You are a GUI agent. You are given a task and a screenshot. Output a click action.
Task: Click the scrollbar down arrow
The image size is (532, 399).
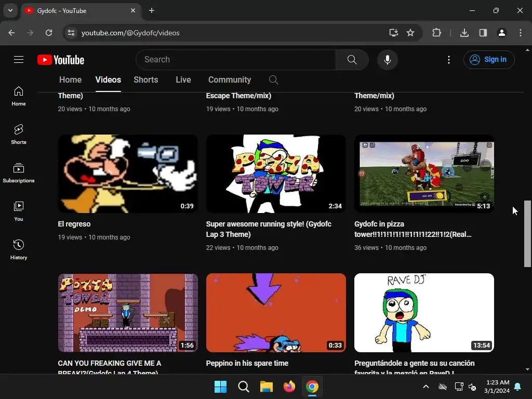coord(528,369)
